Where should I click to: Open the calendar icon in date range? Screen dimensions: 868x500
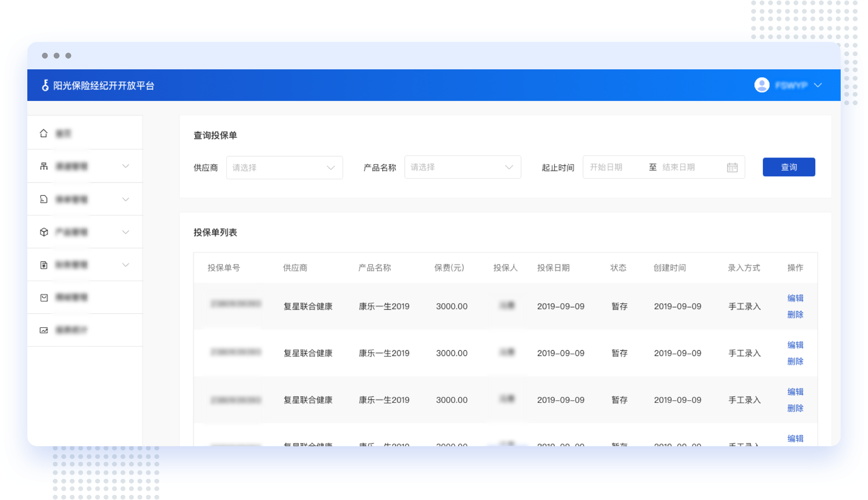[732, 167]
